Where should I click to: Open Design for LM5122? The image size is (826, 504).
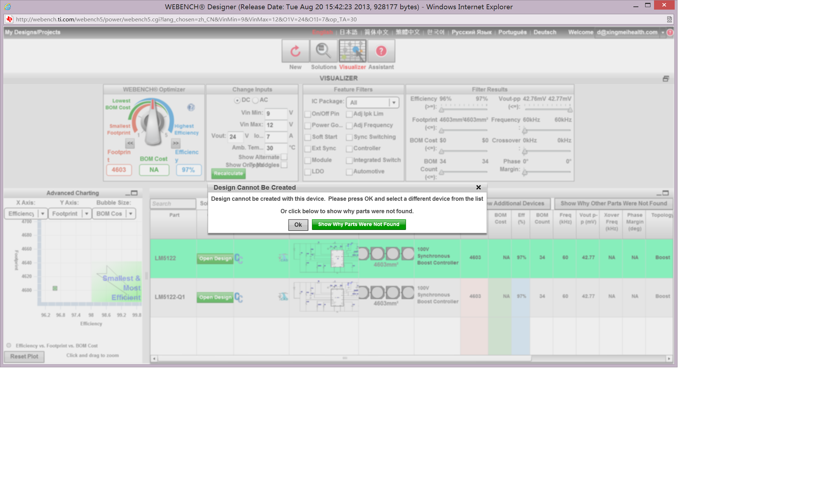(215, 258)
